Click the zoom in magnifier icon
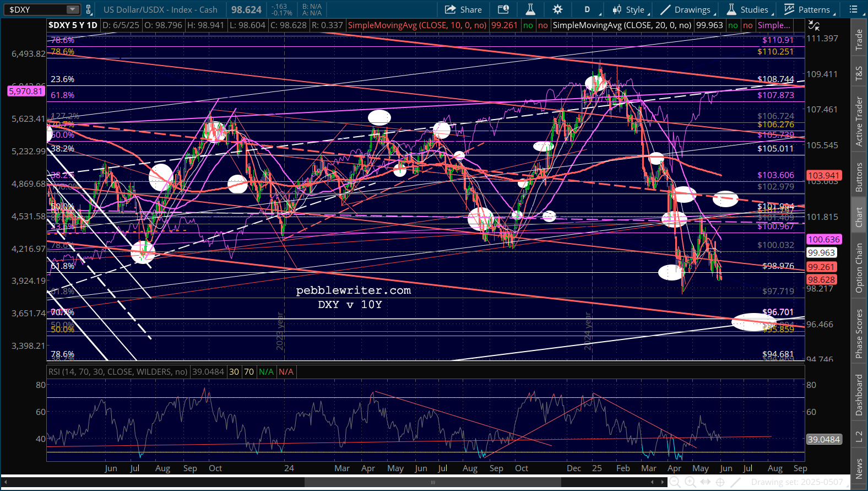 coord(690,482)
